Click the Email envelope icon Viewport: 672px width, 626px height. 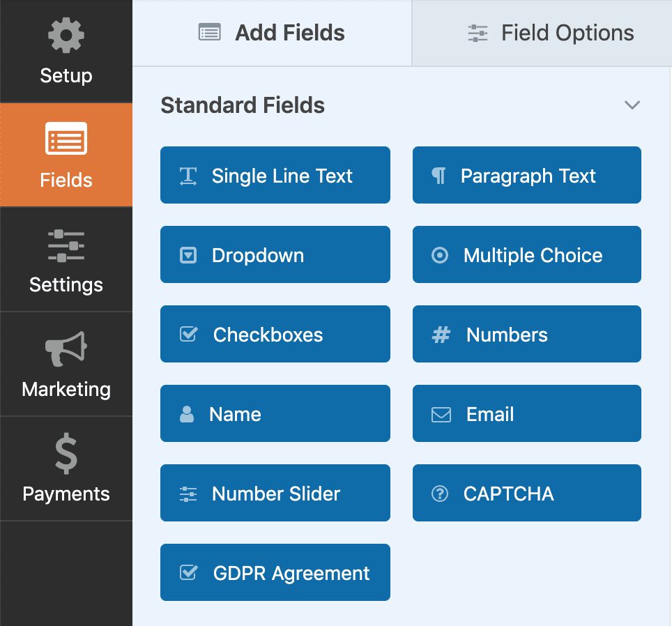[x=441, y=415]
